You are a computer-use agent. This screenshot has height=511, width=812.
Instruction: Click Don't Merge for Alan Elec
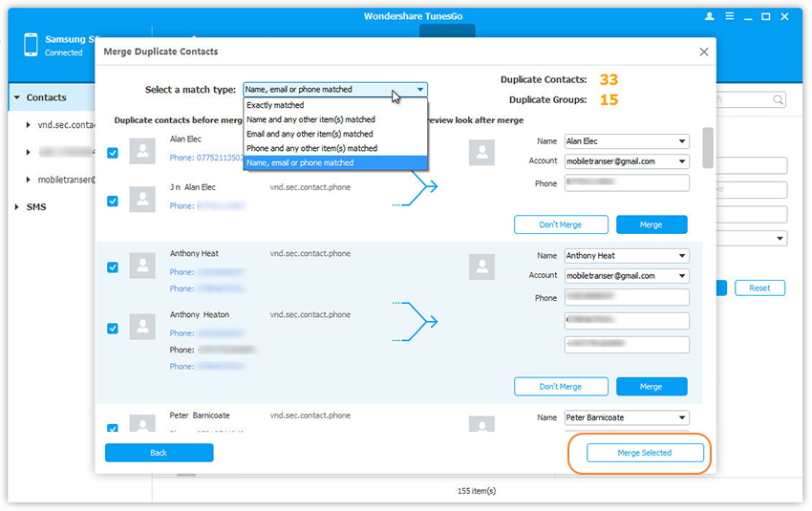point(561,224)
